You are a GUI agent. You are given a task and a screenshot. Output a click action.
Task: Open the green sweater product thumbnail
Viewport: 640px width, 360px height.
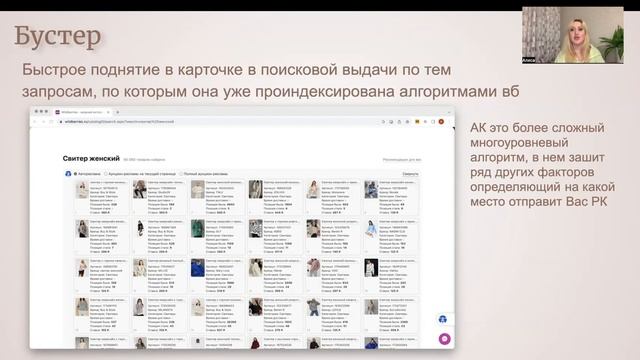click(x=198, y=229)
